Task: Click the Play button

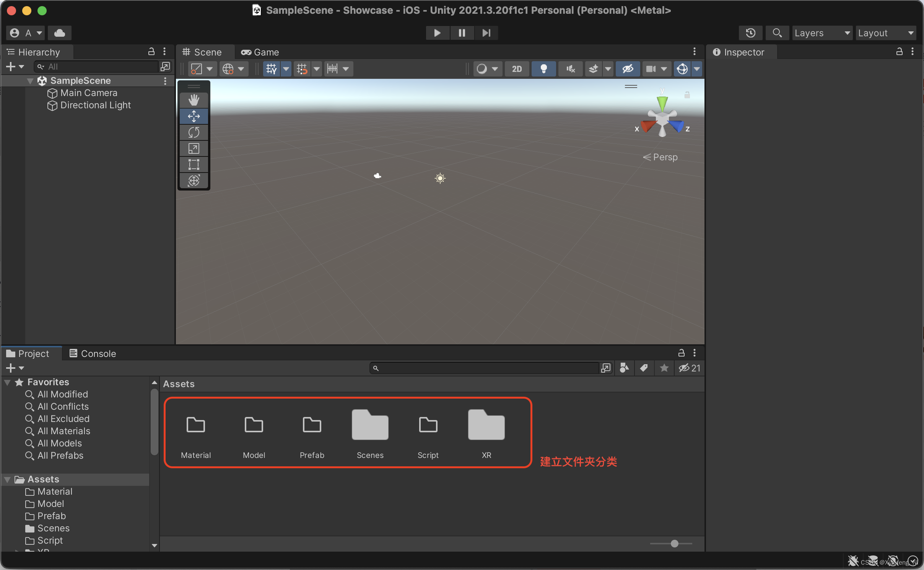Action: click(x=437, y=33)
